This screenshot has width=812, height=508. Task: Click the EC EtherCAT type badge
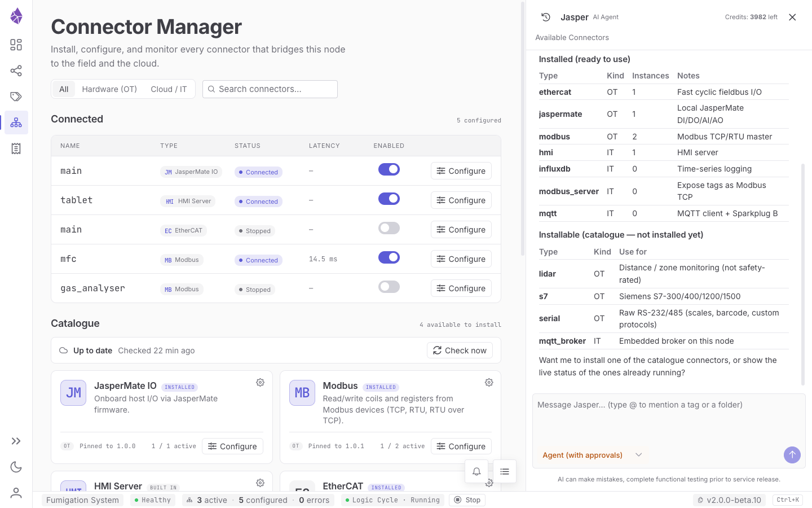pyautogui.click(x=183, y=231)
